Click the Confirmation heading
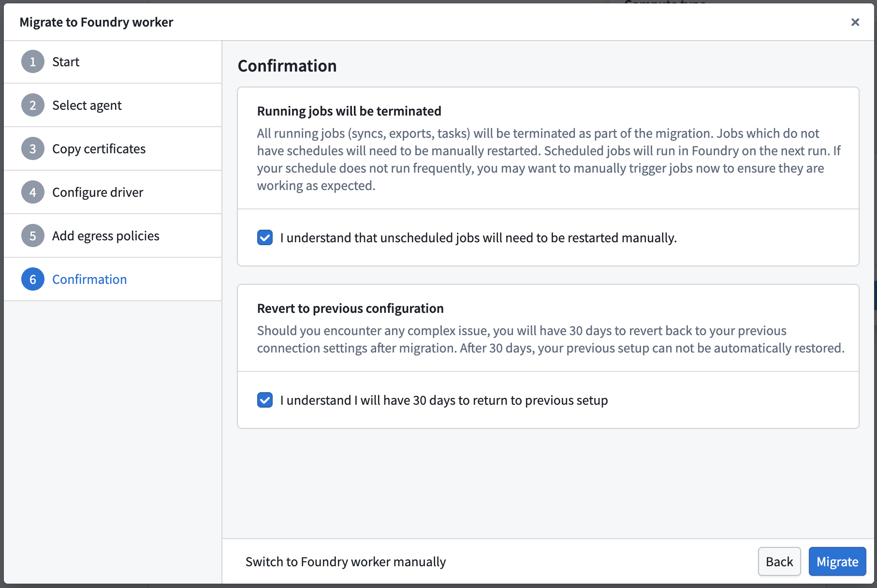877x588 pixels. click(x=287, y=66)
